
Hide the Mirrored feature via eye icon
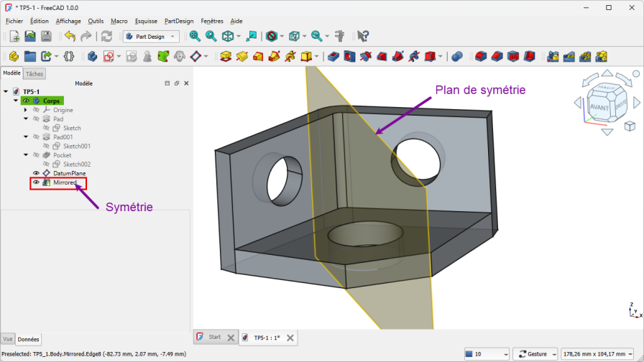click(x=36, y=182)
